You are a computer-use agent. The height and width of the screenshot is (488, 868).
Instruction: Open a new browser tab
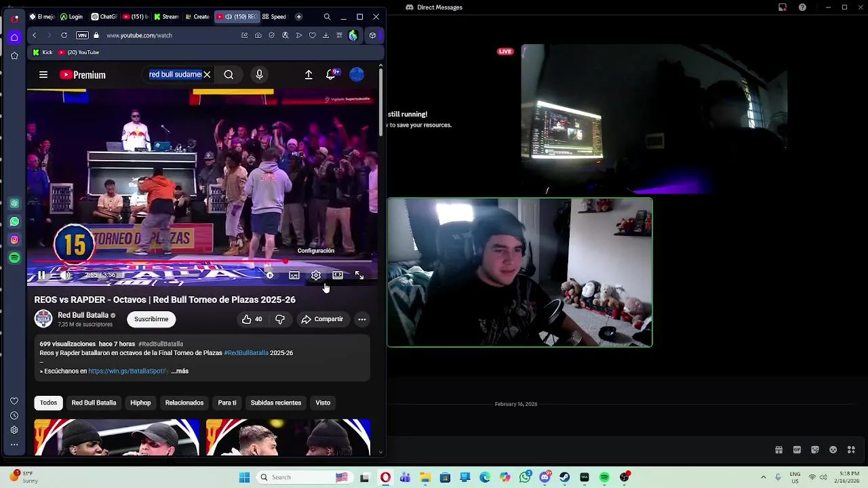pos(299,16)
